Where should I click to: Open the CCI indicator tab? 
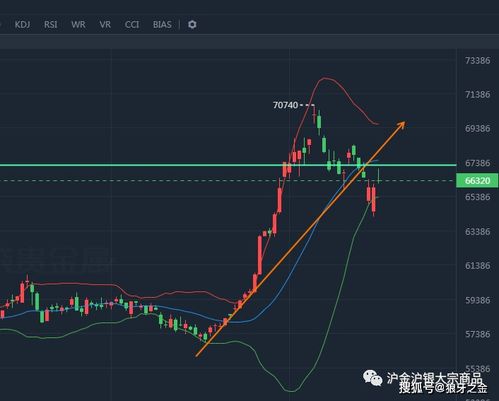click(132, 25)
